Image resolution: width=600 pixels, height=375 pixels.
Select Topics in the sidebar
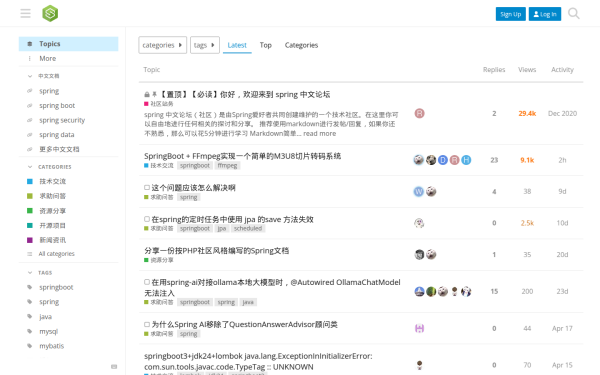click(x=68, y=44)
